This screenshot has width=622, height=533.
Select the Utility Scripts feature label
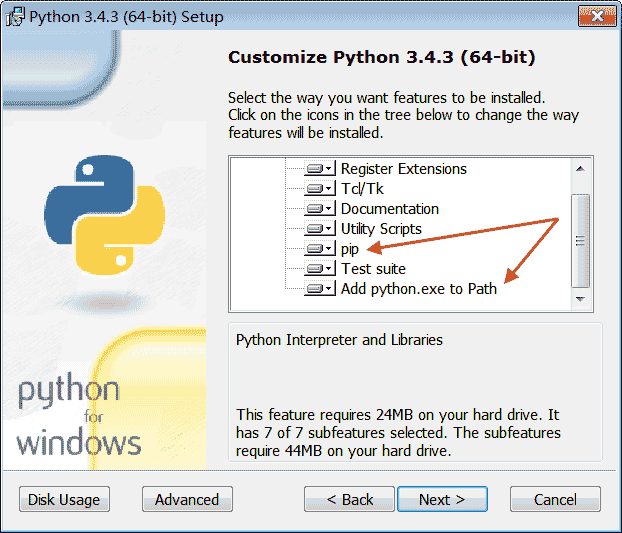381,229
